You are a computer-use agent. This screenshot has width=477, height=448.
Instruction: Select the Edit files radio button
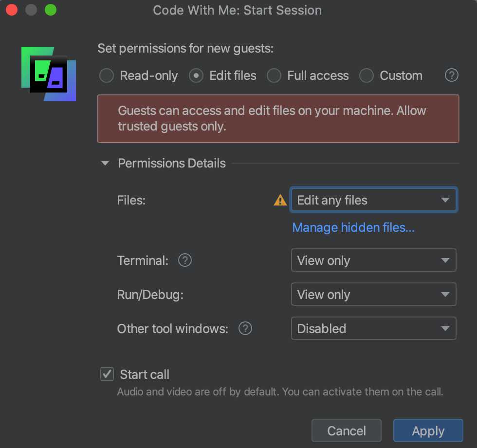tap(196, 76)
